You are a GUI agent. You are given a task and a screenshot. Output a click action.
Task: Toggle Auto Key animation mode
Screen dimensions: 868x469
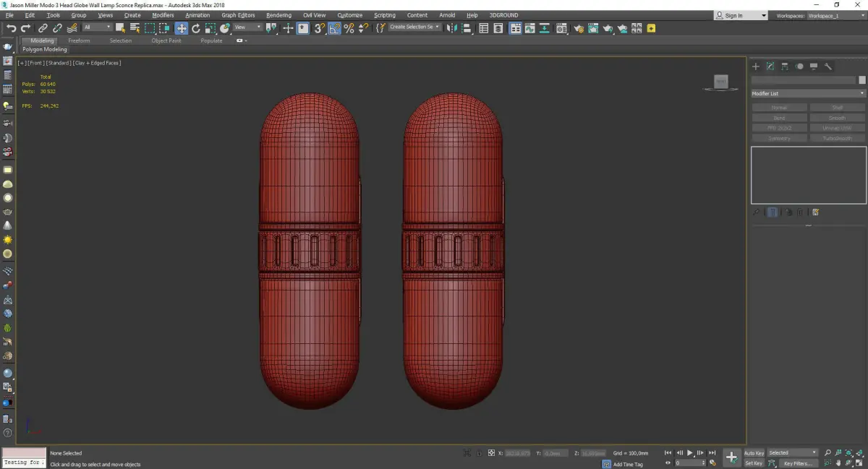pyautogui.click(x=754, y=453)
